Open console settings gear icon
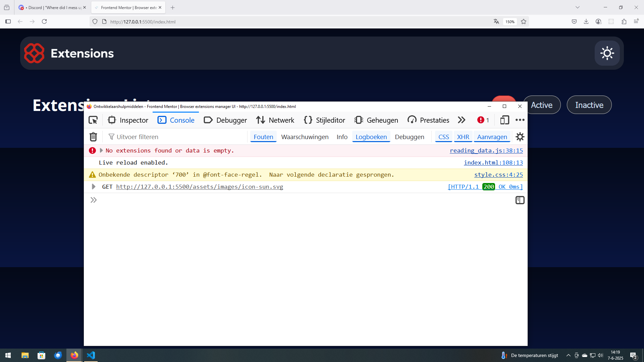 pos(520,137)
